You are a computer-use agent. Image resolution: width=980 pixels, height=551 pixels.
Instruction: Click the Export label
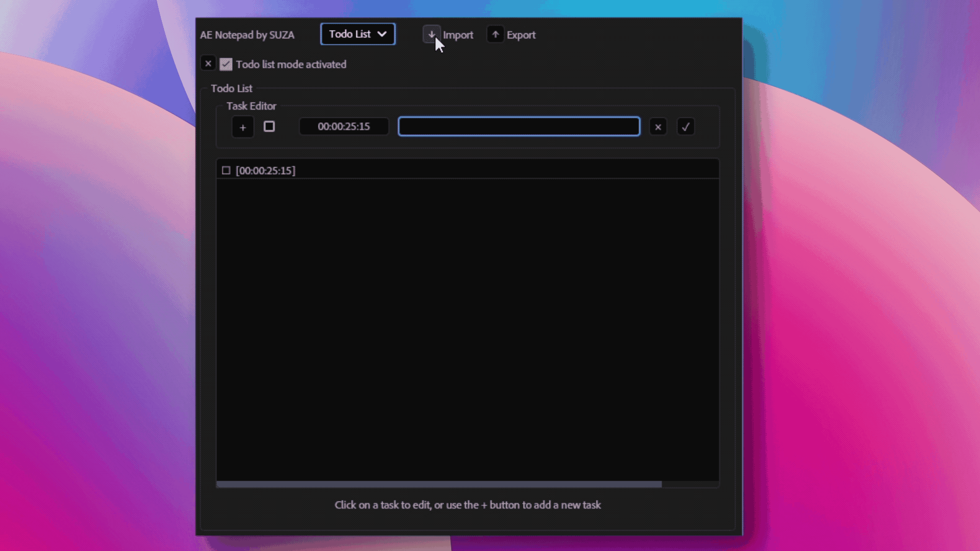point(521,35)
